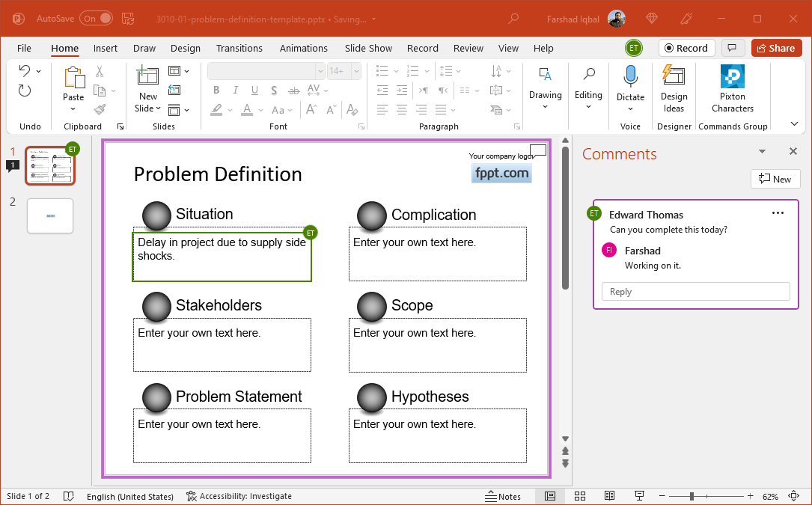Type in the comment Reply field

pyautogui.click(x=695, y=292)
